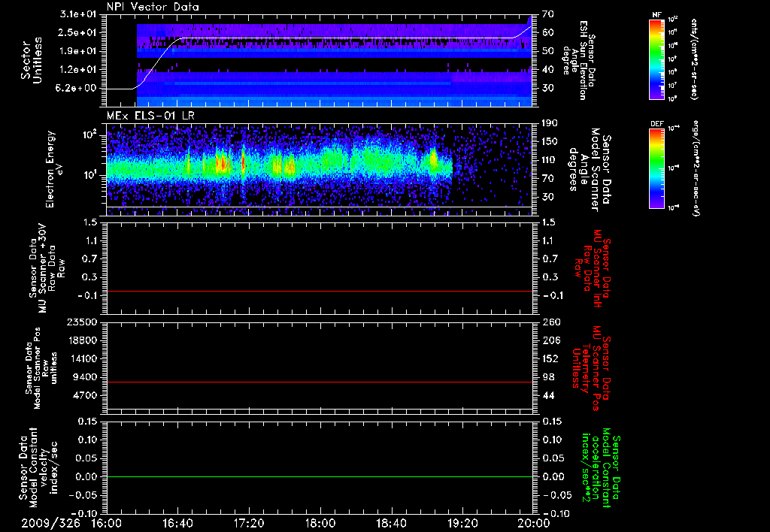Screen dimensions: 770x532
Task: Click the 'cnts/(cm**2-sr-sec)' units label
Action: point(694,59)
